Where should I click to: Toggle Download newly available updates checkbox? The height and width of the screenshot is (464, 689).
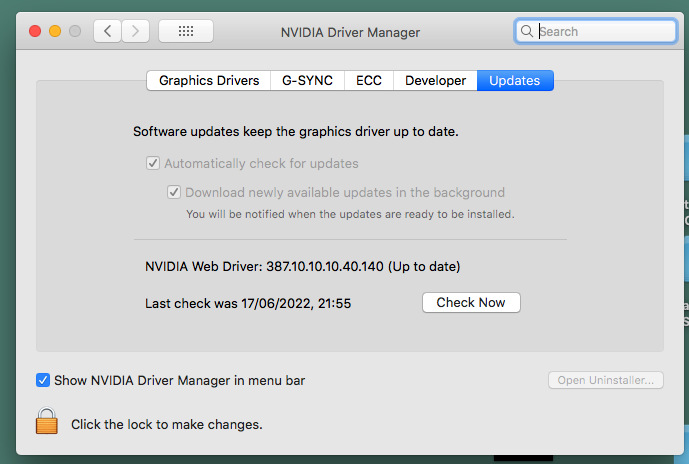(174, 192)
